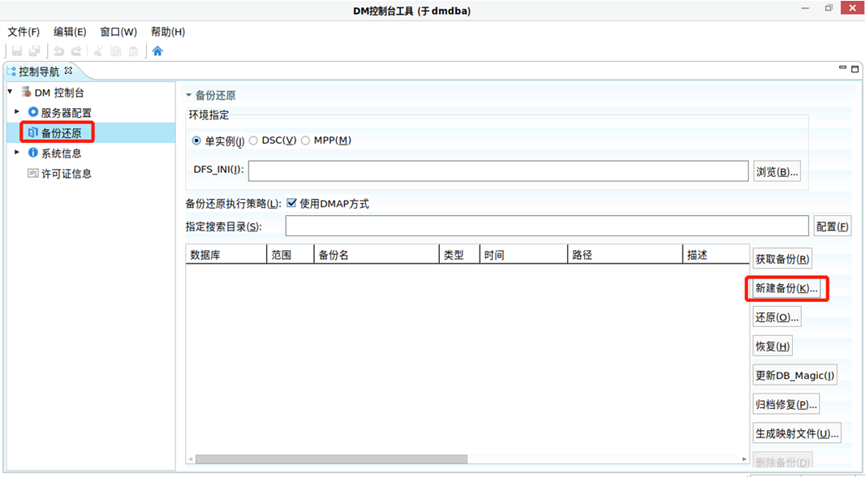Click into the DFS_INI(I) input field
This screenshot has height=477, width=865.
click(x=498, y=171)
